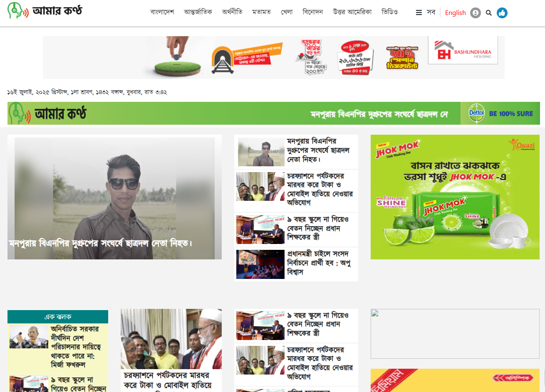Go to the আন্তর্জাতিক menu section
This screenshot has height=392, width=545.
(198, 12)
